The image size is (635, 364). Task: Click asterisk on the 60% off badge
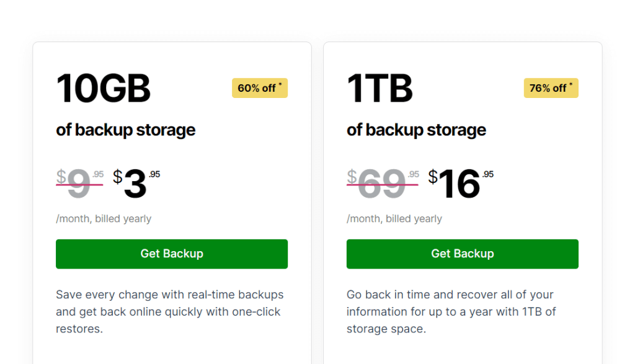click(280, 84)
